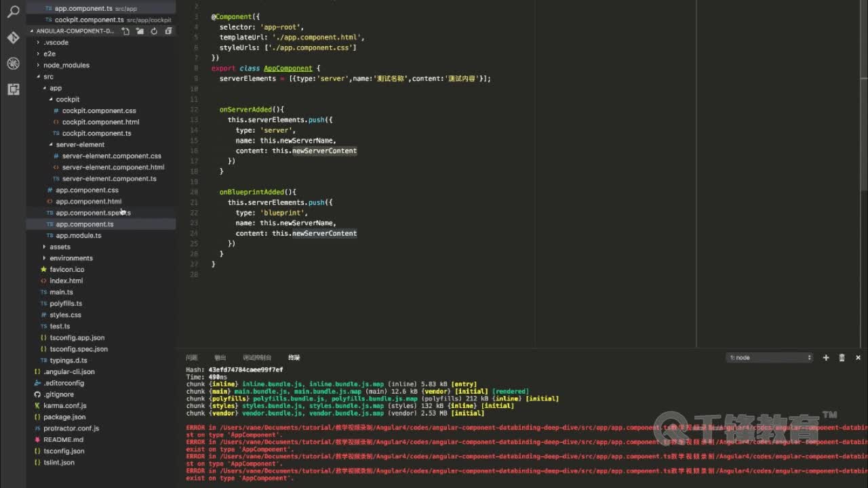Image resolution: width=868 pixels, height=488 pixels.
Task: Open app.component.html file
Action: tap(88, 201)
